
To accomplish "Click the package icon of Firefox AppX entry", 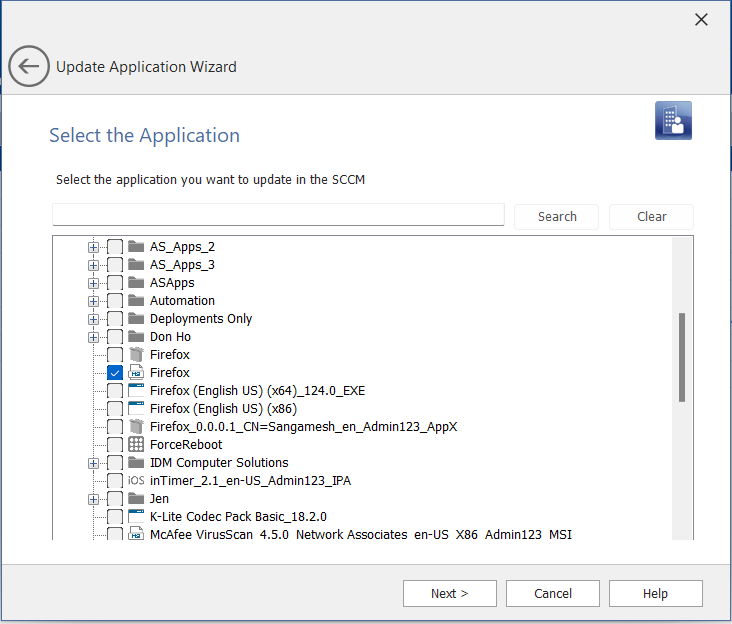I will pos(136,427).
